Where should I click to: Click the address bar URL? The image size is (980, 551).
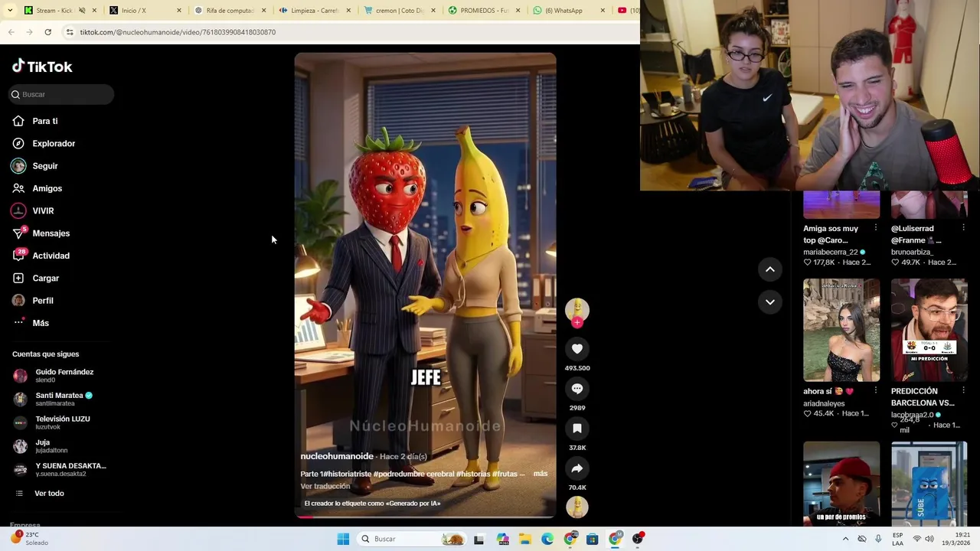(x=178, y=32)
